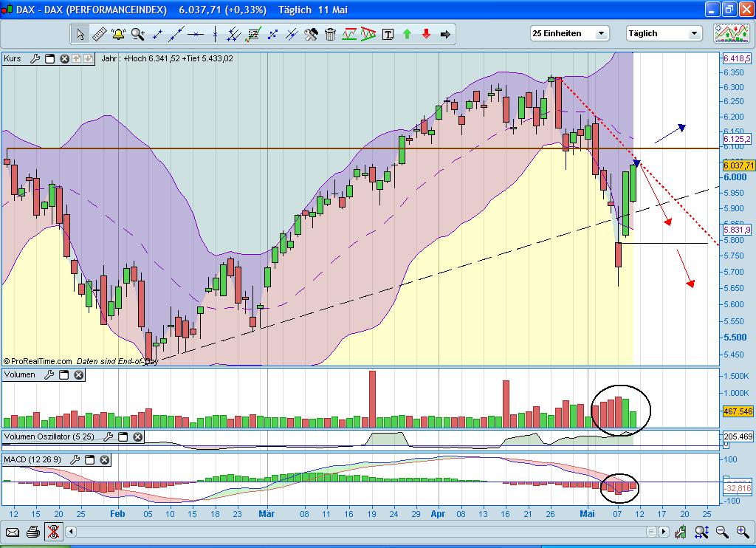Click the -32,816 MACD value label

[x=738, y=488]
